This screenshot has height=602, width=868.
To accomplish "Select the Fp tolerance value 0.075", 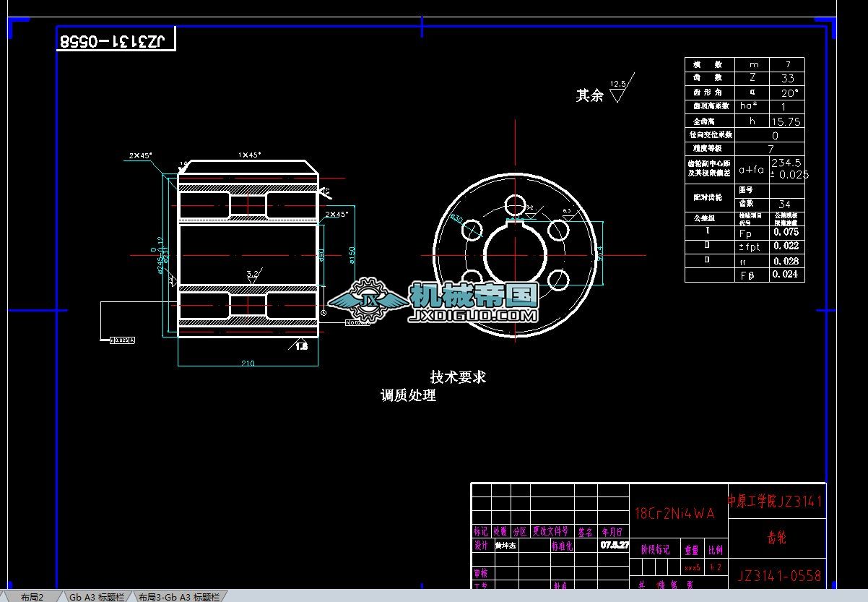I will click(786, 232).
